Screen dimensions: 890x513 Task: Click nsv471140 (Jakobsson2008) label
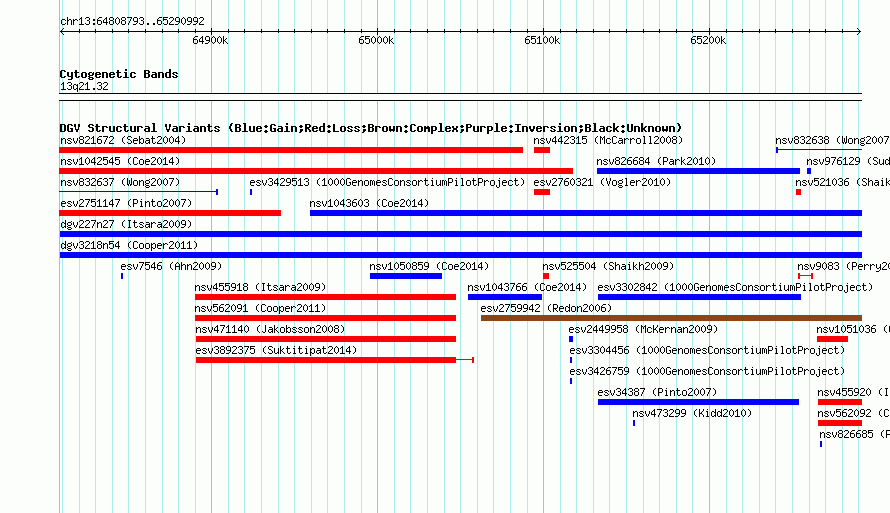point(270,329)
